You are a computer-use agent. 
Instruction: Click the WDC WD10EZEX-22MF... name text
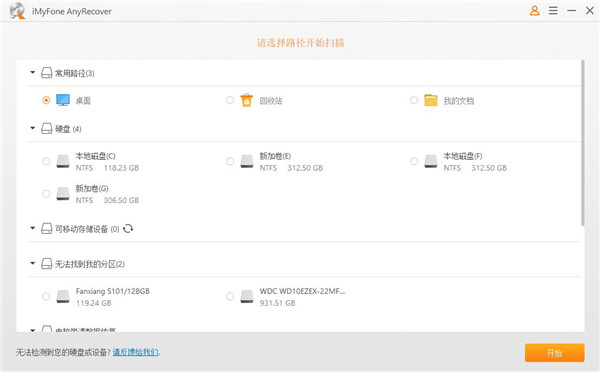(x=302, y=291)
